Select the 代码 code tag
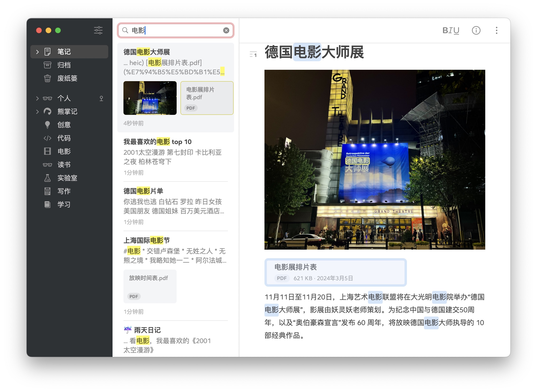 (x=64, y=138)
